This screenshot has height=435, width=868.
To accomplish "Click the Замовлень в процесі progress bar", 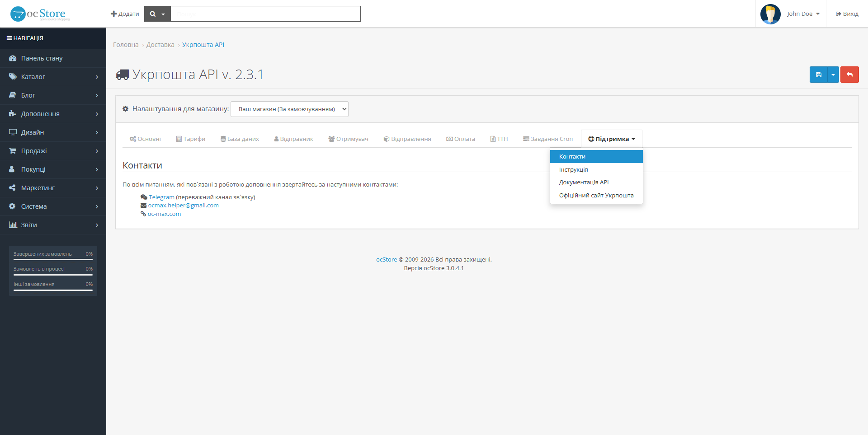I will (x=53, y=275).
